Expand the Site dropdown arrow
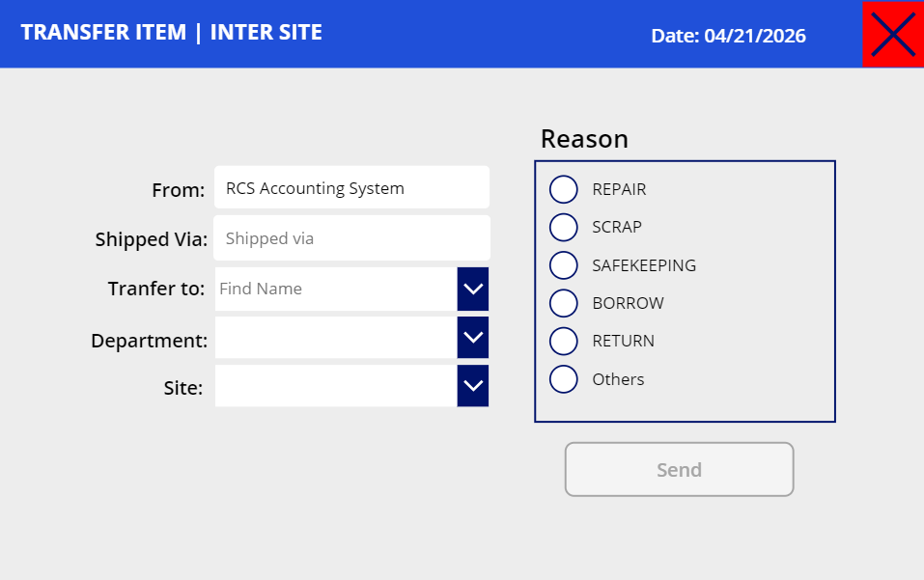This screenshot has height=580, width=924. [472, 385]
